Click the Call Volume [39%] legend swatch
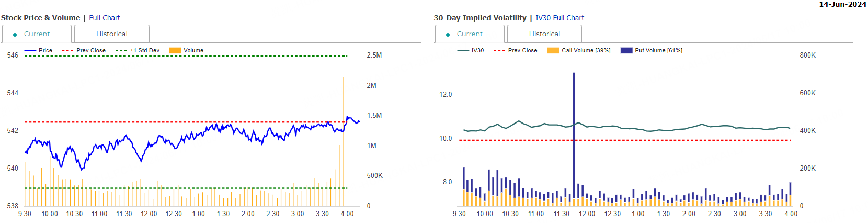The image size is (868, 223). tap(553, 51)
